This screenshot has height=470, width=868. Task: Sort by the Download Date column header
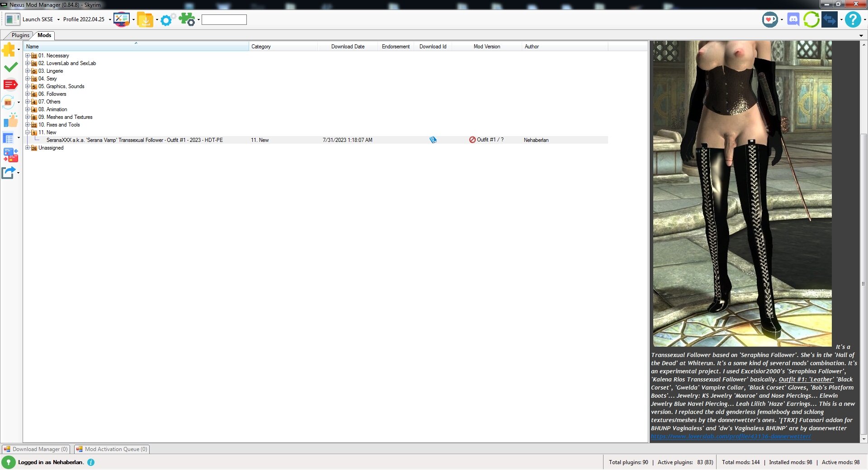(348, 47)
